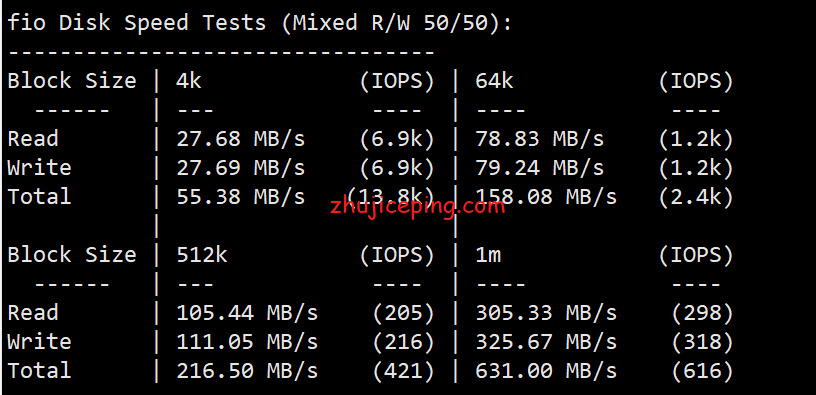Click the zhujiceping.com watermark text
The width and height of the screenshot is (816, 395).
(417, 207)
